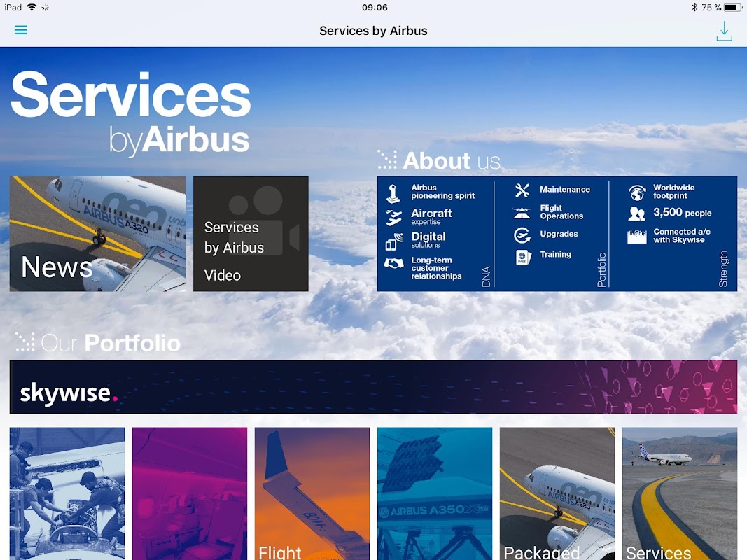Click the Upgrades circular arrow icon
Image resolution: width=747 pixels, height=560 pixels.
pos(522,234)
